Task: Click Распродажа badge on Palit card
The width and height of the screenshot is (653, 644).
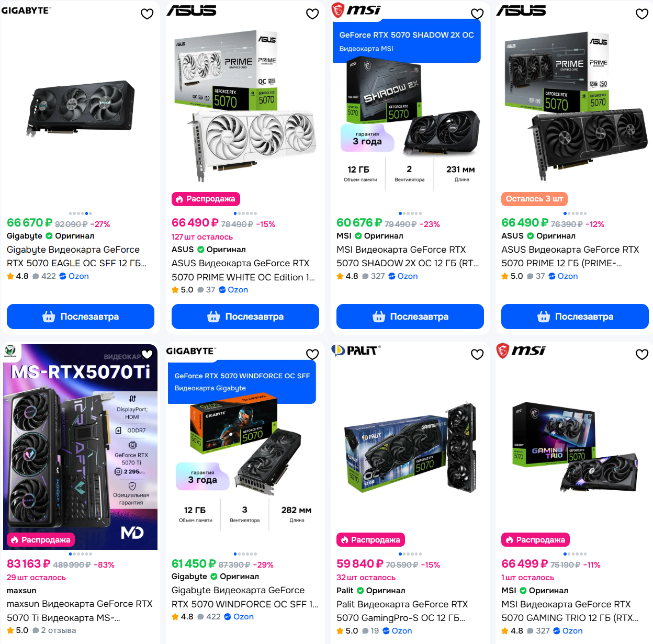Action: click(370, 540)
